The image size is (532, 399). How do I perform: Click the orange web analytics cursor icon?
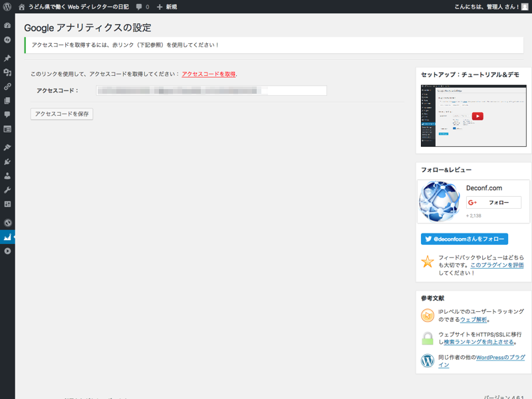tap(428, 315)
